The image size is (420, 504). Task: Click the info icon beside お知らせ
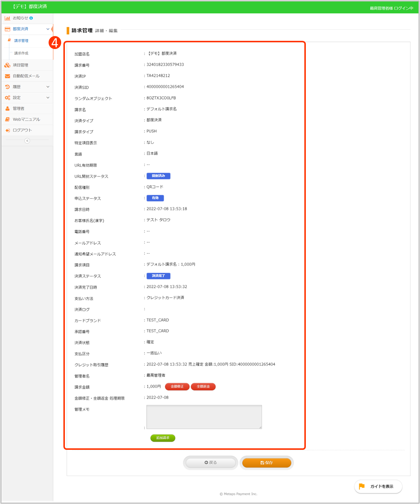(31, 18)
